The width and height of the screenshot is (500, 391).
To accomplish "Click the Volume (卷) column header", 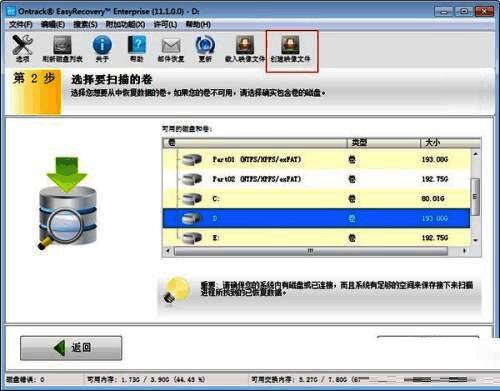I will (x=255, y=143).
